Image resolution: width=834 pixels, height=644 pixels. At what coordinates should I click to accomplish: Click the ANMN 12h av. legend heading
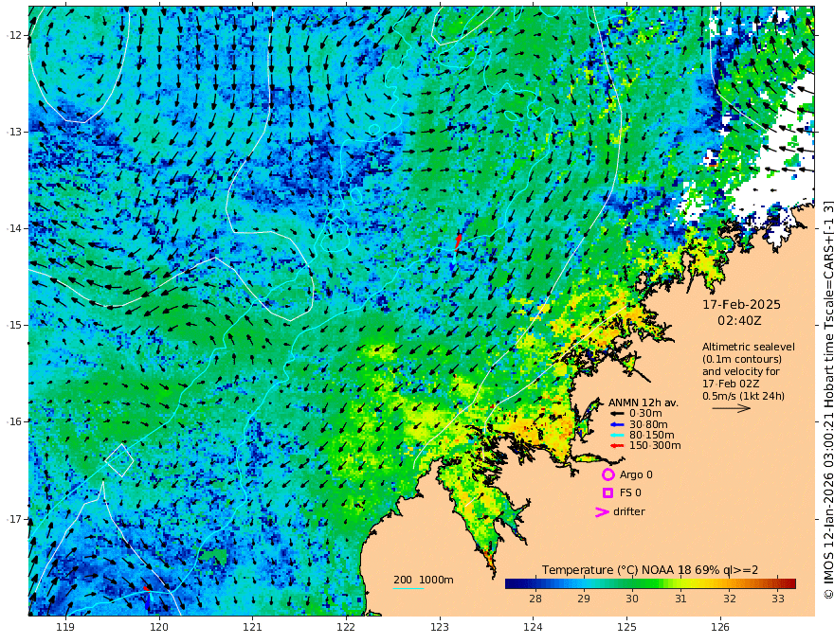644,402
